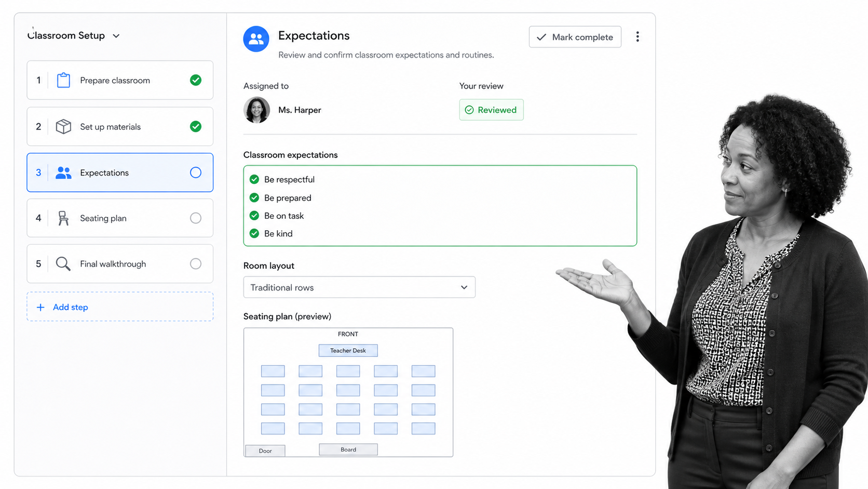868x489 pixels.
Task: Expand the Classroom Setup dropdown chevron
Action: (x=116, y=36)
